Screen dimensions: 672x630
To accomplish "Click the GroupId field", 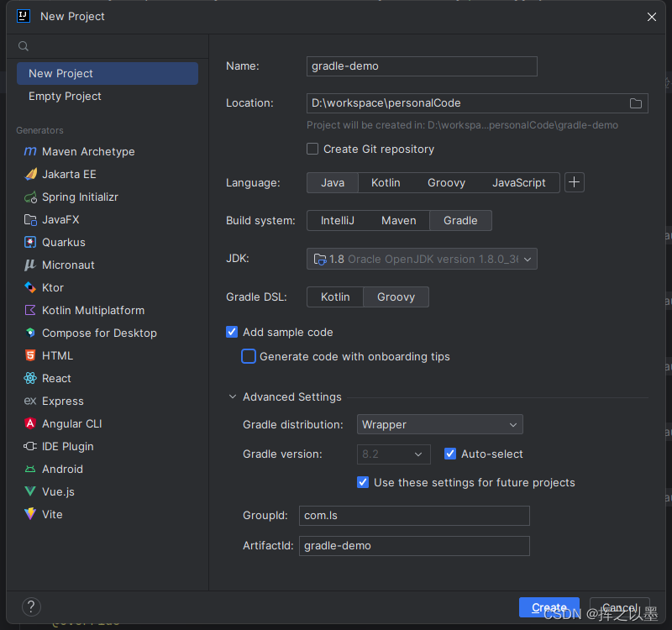I will (x=414, y=516).
